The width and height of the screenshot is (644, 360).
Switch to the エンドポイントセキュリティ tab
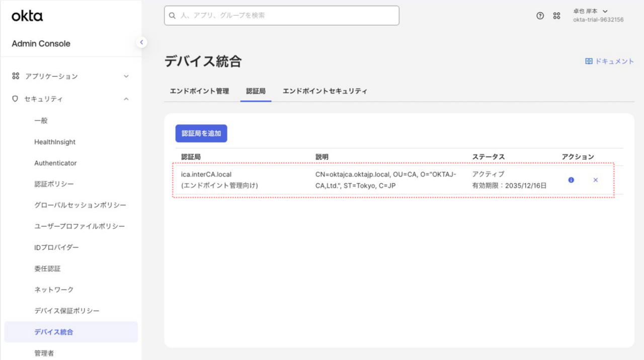325,91
